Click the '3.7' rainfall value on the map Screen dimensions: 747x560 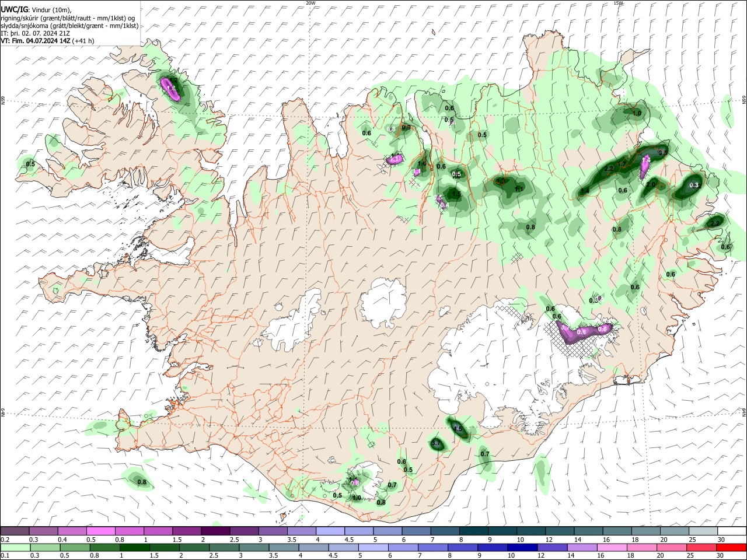click(x=435, y=444)
